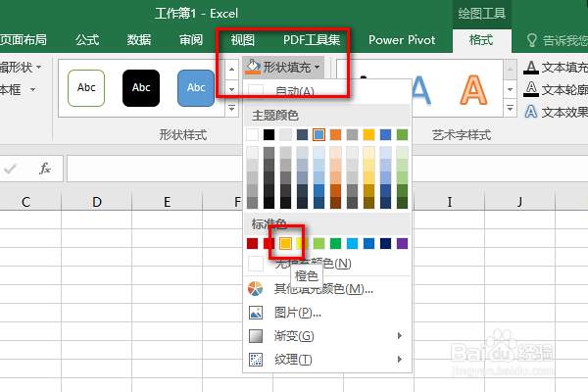Pick light blue standard color

click(352, 243)
